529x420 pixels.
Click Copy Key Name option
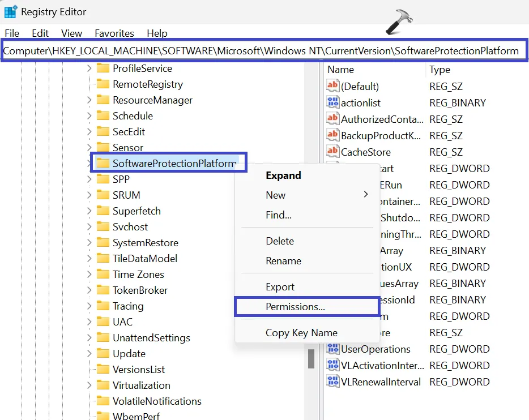point(301,333)
